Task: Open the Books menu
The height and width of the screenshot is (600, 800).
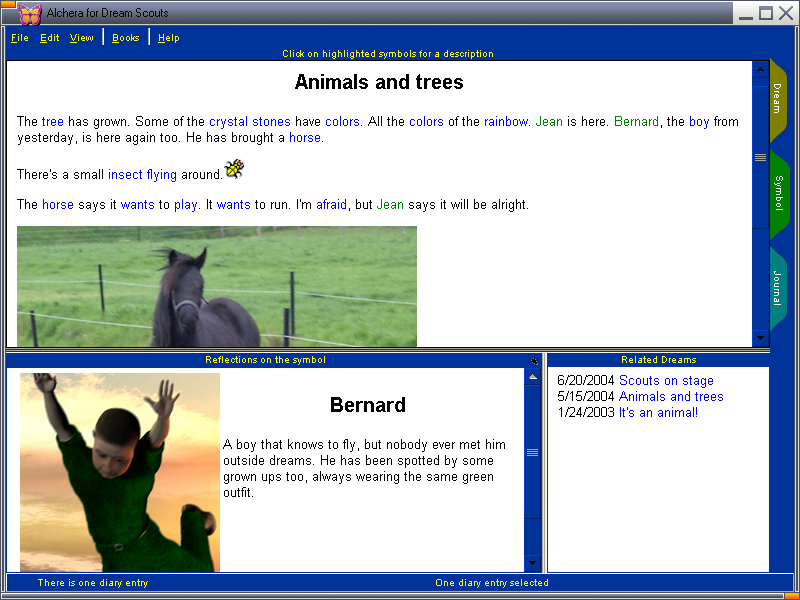Action: point(126,38)
